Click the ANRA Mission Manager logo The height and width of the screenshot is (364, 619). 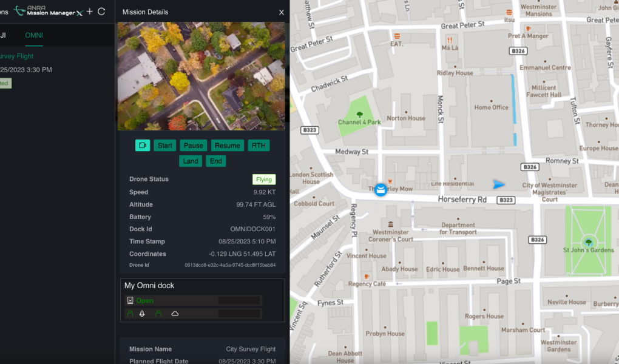point(47,11)
